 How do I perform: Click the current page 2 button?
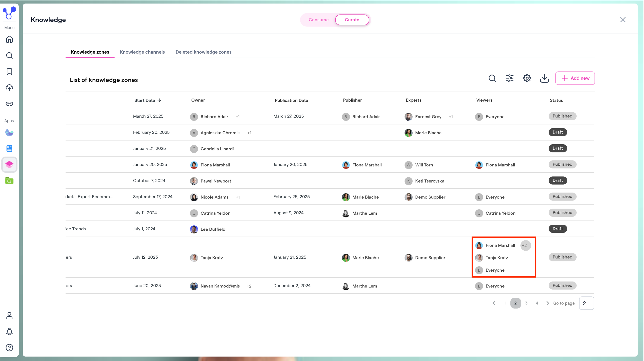coord(516,303)
